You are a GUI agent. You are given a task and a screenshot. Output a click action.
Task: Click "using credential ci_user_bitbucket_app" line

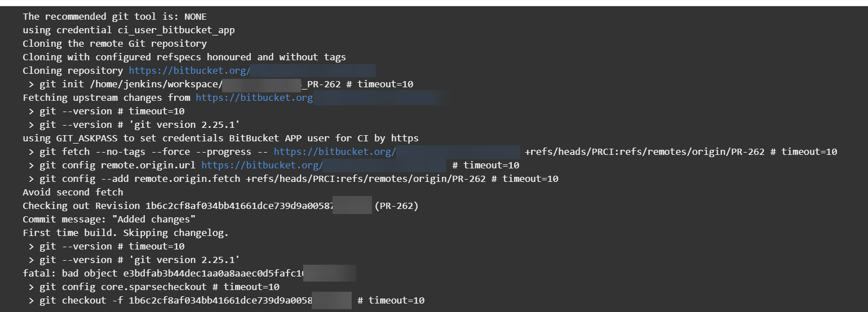(129, 30)
